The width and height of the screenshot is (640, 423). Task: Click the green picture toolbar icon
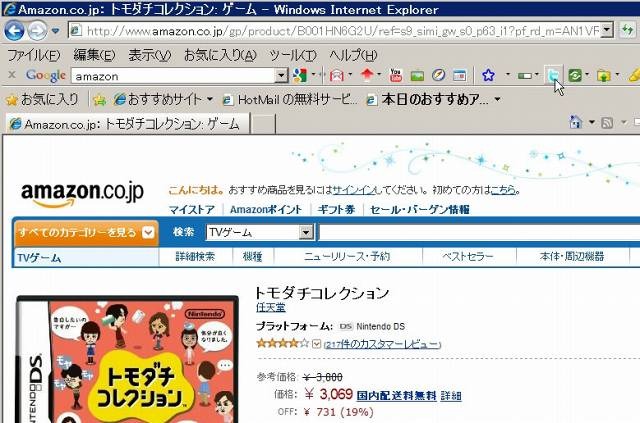click(x=417, y=76)
